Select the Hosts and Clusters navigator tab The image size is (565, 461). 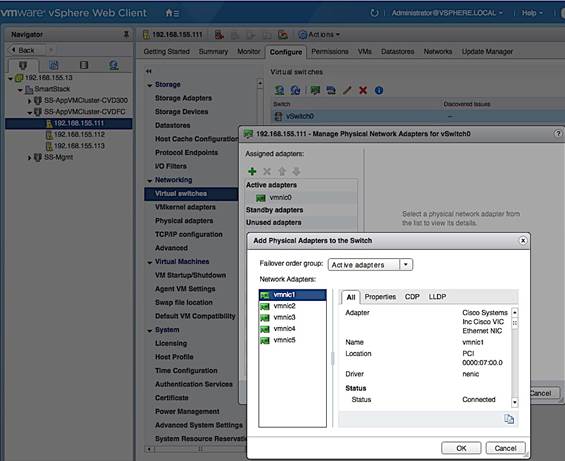pos(23,65)
